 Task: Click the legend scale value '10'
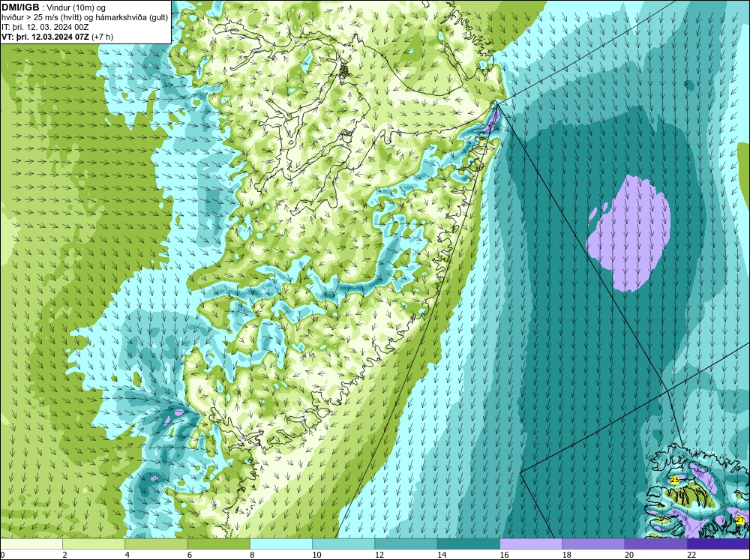316,555
